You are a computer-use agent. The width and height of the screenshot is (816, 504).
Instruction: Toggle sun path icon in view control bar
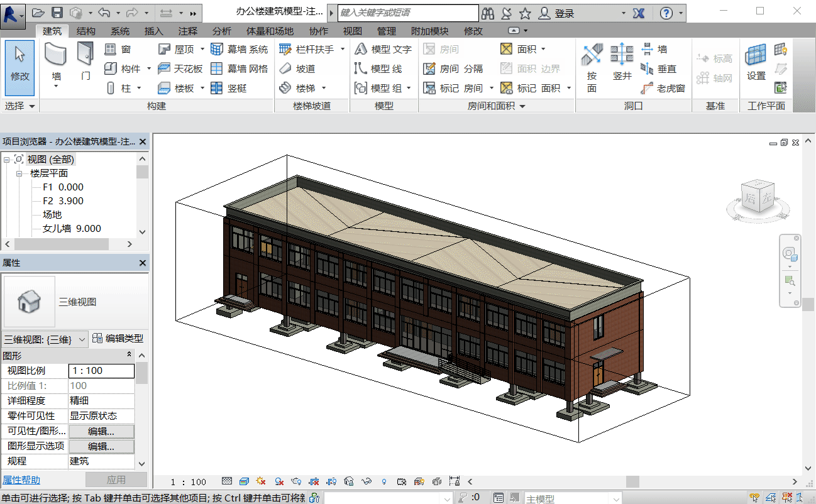coord(261,482)
